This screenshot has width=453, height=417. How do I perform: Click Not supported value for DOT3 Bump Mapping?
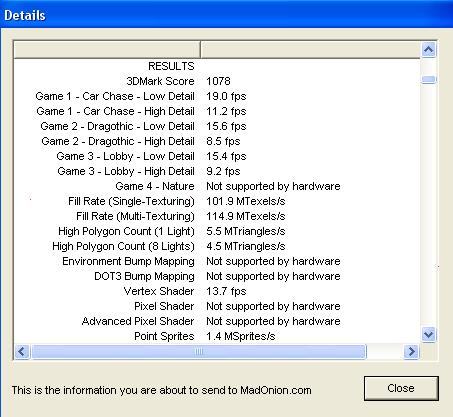(x=273, y=276)
